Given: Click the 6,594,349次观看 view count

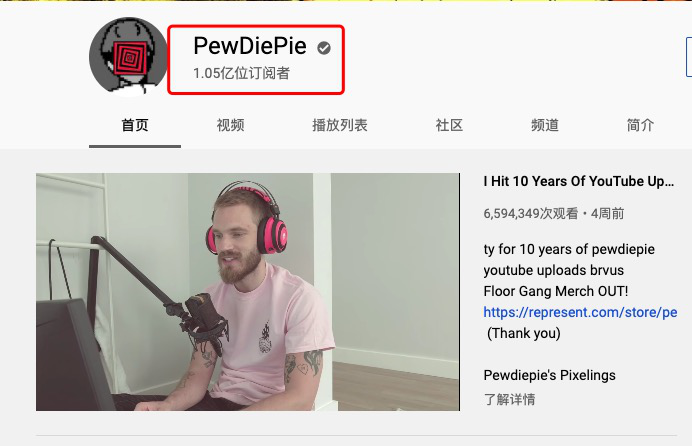Looking at the screenshot, I should coord(530,214).
